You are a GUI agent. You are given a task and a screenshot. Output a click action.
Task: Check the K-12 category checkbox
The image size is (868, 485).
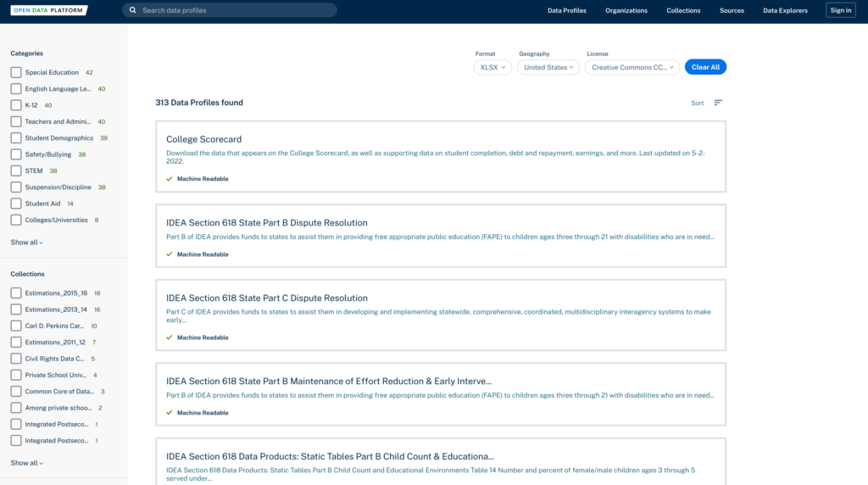16,105
